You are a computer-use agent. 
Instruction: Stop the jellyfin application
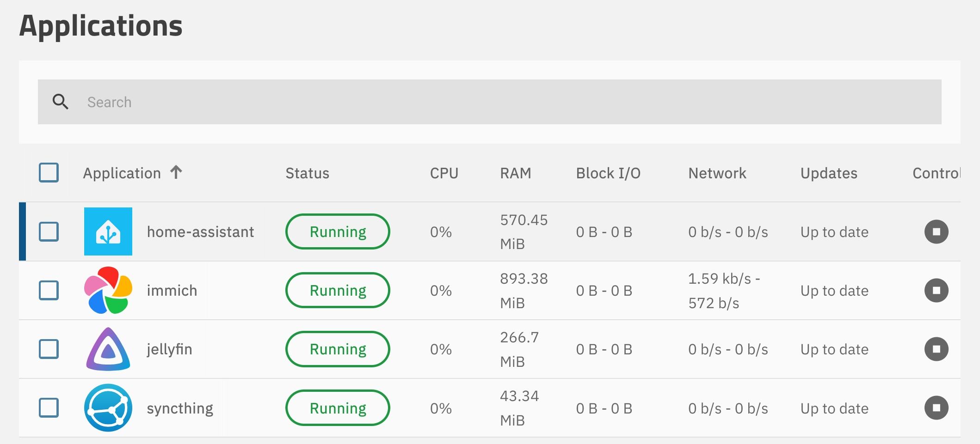tap(936, 349)
